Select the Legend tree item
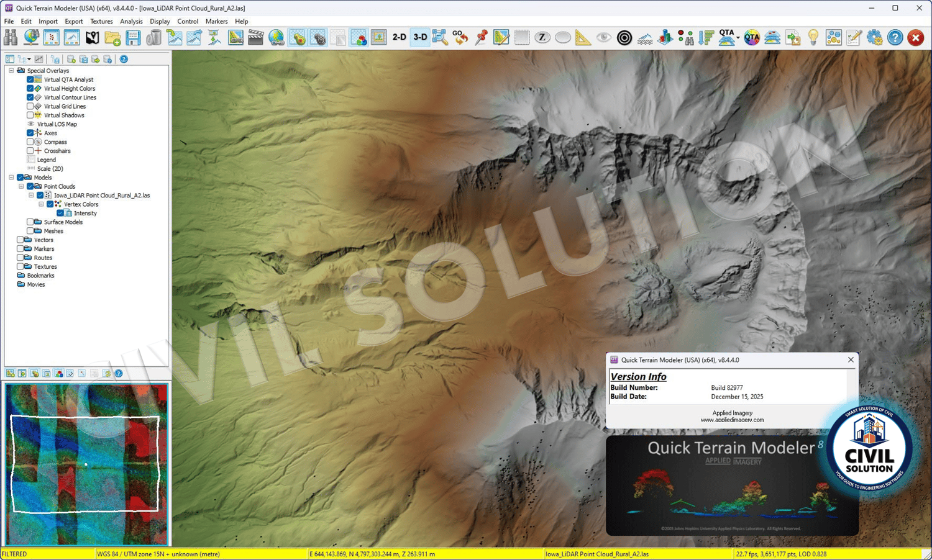932x560 pixels. coord(47,160)
